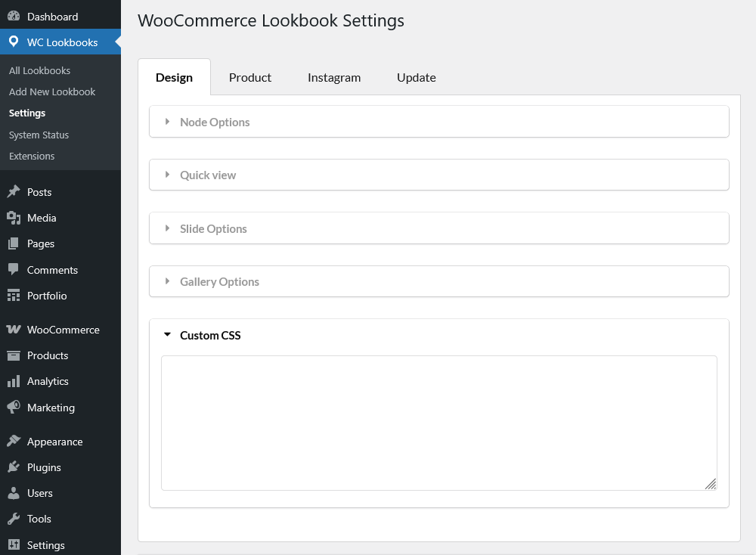Open the Analytics menu label
Screen dimensions: 756x555
pyautogui.click(x=48, y=381)
